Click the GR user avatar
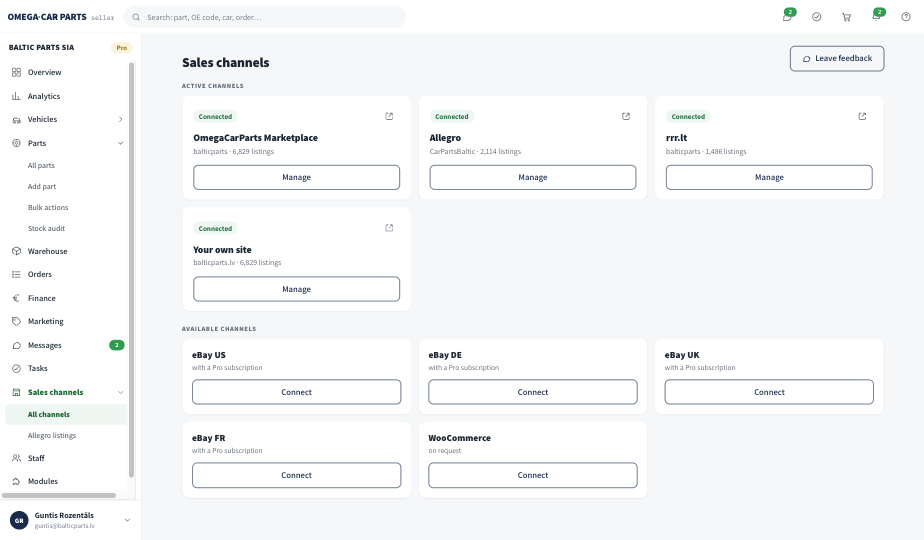This screenshot has height=540, width=924. pos(19,520)
